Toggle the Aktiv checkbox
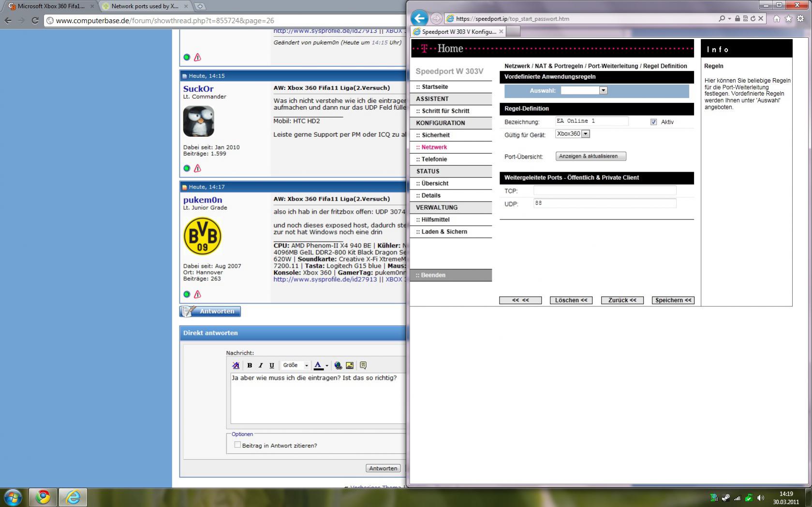 654,122
